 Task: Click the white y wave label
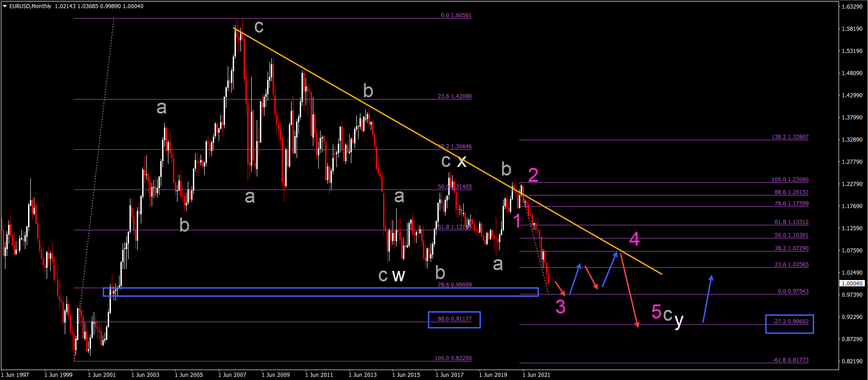pos(678,320)
